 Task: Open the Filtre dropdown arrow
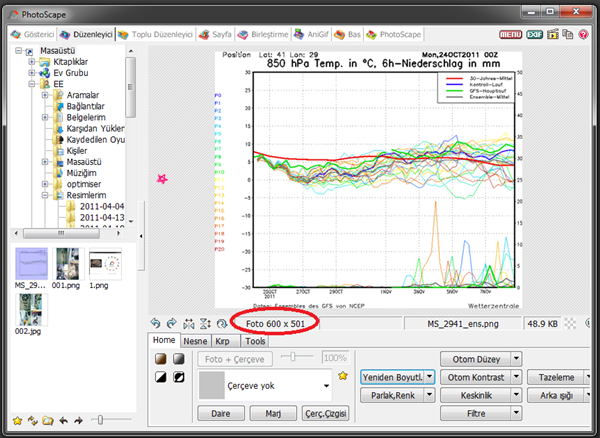point(516,411)
